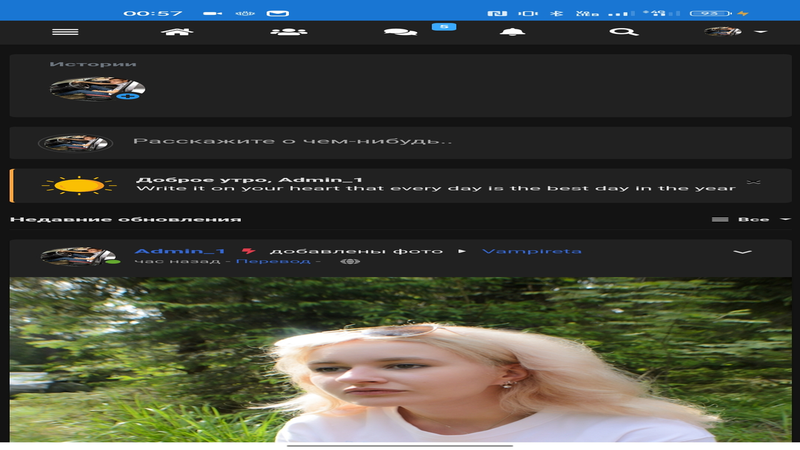
Task: Open the "Все" feed filter dropdown
Action: (750, 219)
